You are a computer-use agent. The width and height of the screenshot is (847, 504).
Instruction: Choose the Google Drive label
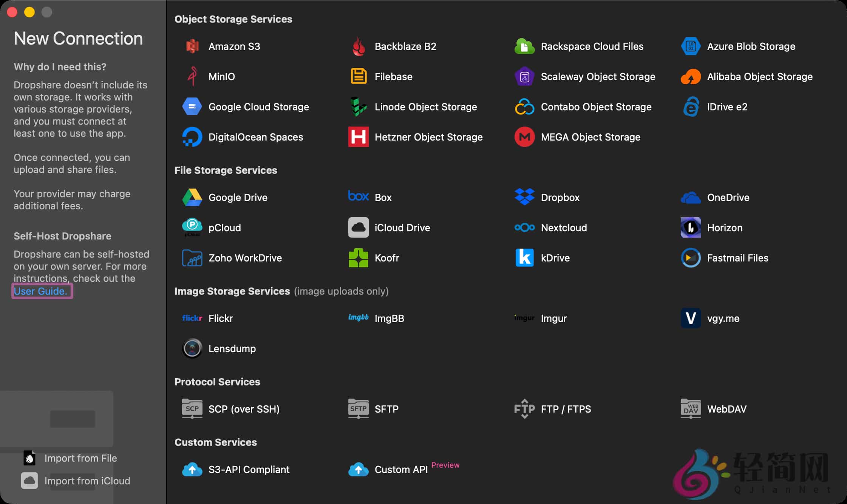238,198
